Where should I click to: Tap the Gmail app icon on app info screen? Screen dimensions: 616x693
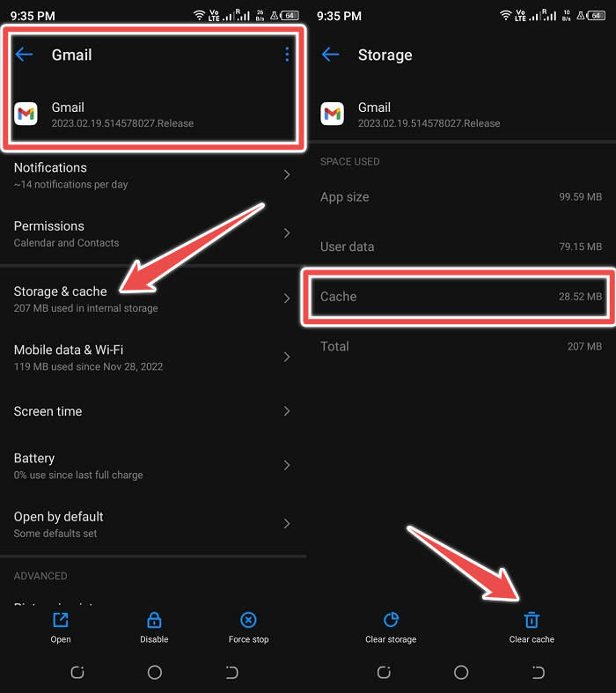click(x=26, y=114)
